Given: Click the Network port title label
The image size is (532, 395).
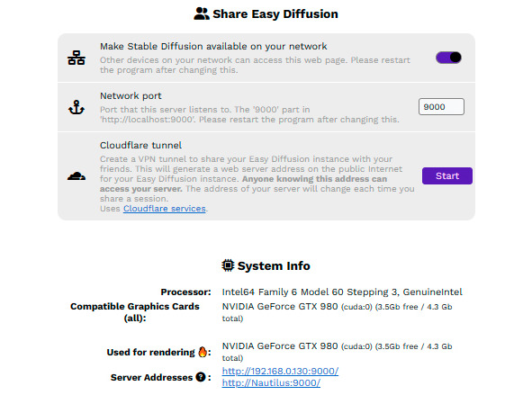Looking at the screenshot, I should click(x=131, y=95).
